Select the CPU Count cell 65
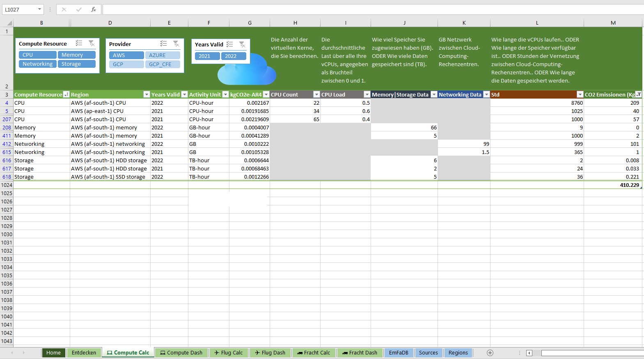 (x=295, y=119)
